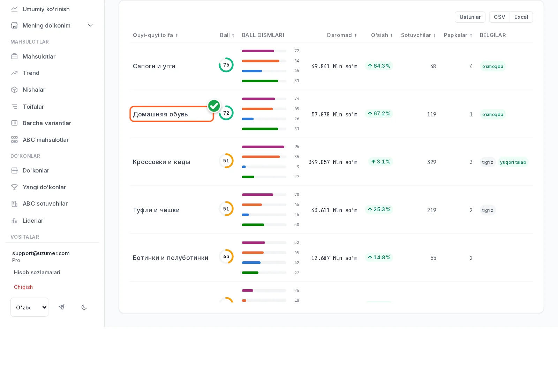
Task: Click tig'iz tag in Туфли и чешки row
Action: pyautogui.click(x=488, y=210)
